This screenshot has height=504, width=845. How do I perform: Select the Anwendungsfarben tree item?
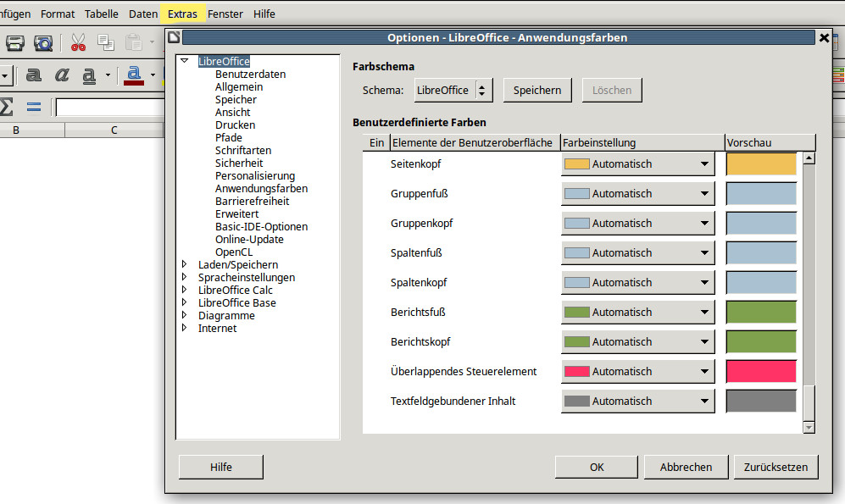click(x=261, y=188)
